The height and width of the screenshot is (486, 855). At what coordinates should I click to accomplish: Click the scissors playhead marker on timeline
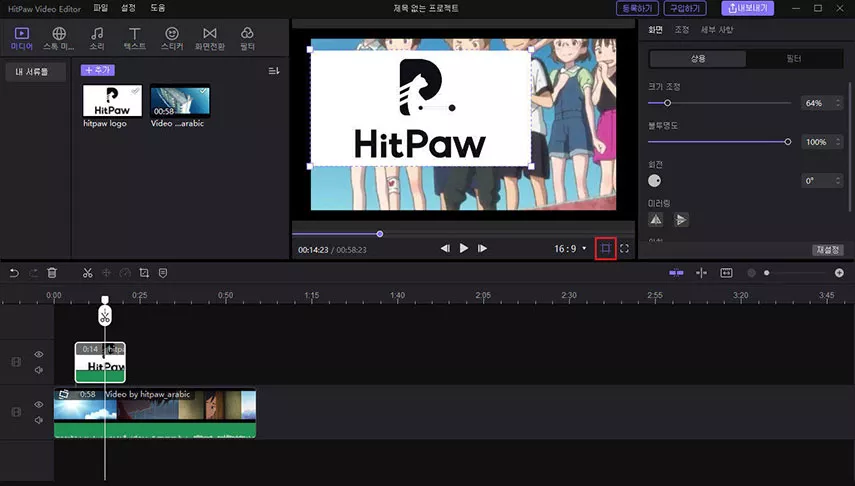point(105,315)
